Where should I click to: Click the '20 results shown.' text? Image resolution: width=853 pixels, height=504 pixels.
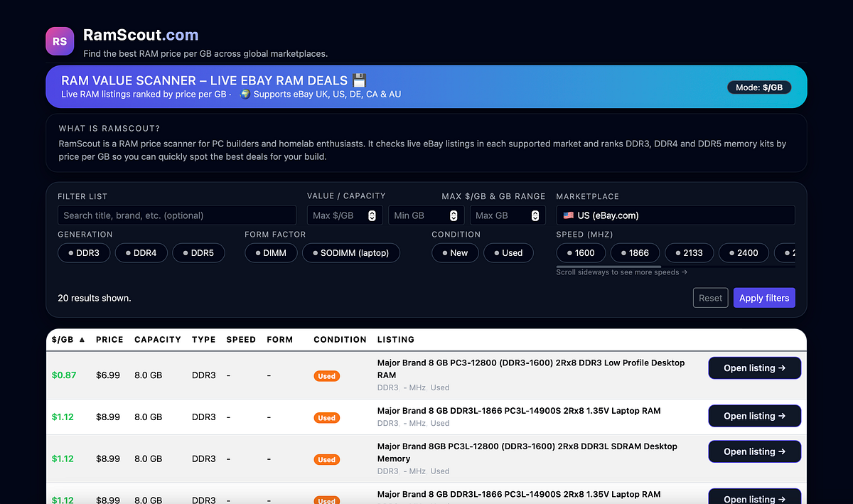coord(95,298)
